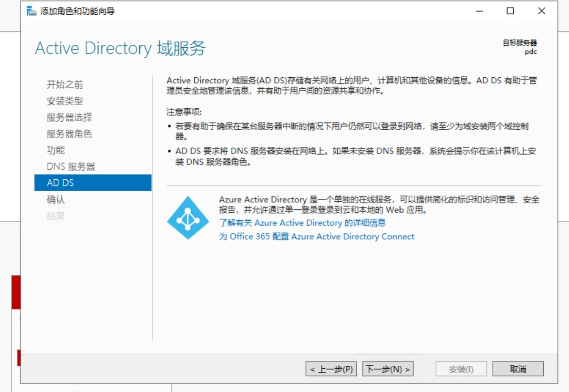Click the greyed-out 安装(I) button

coord(461,369)
